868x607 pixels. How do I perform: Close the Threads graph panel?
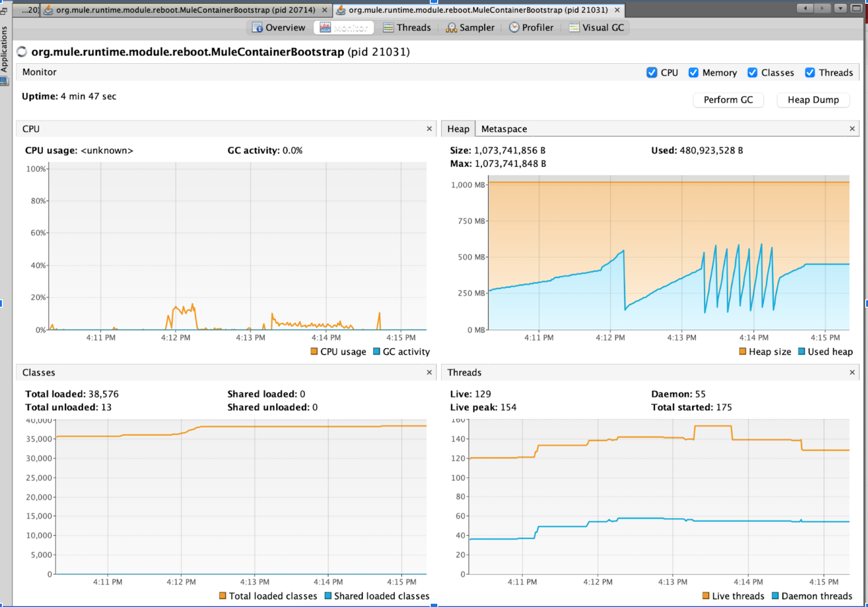852,372
